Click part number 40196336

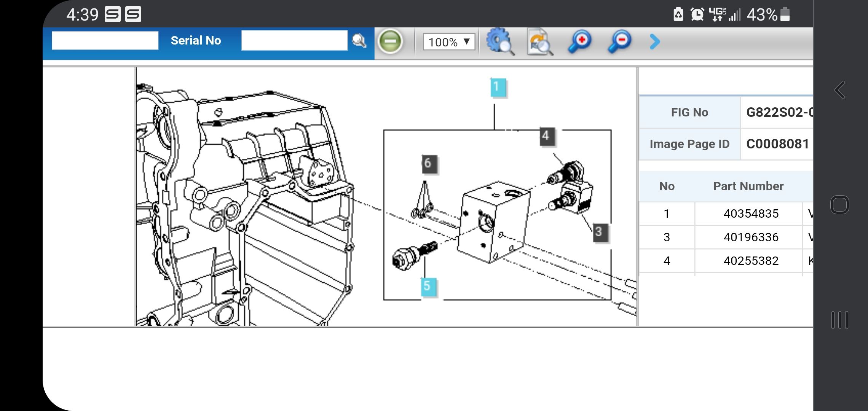pos(751,237)
